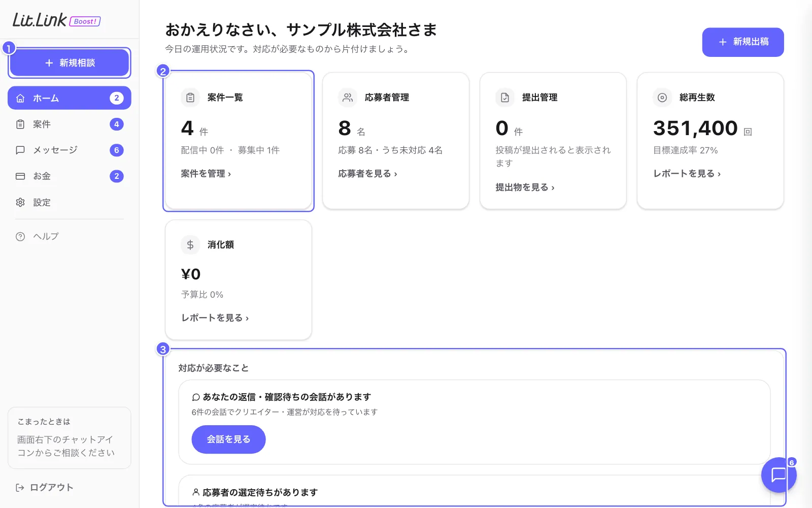Image resolution: width=812 pixels, height=508 pixels.
Task: Click the plus icon in 新規出稿 button
Action: coord(723,42)
